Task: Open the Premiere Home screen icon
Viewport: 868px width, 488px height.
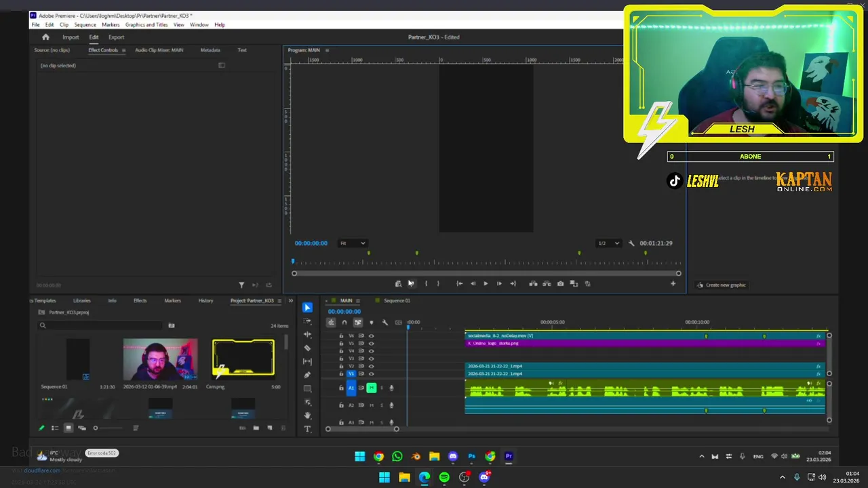Action: pyautogui.click(x=45, y=37)
